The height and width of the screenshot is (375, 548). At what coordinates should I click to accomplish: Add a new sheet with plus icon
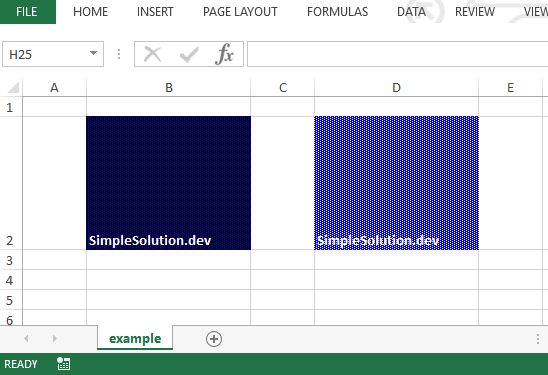tap(214, 339)
